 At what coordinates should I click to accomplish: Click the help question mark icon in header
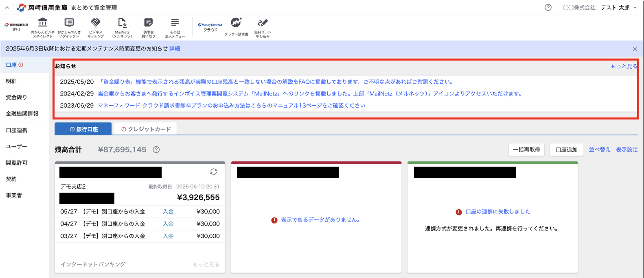tap(548, 7)
